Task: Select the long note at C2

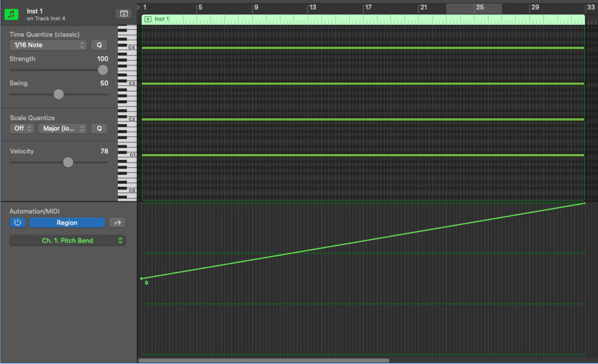Action: (362, 120)
